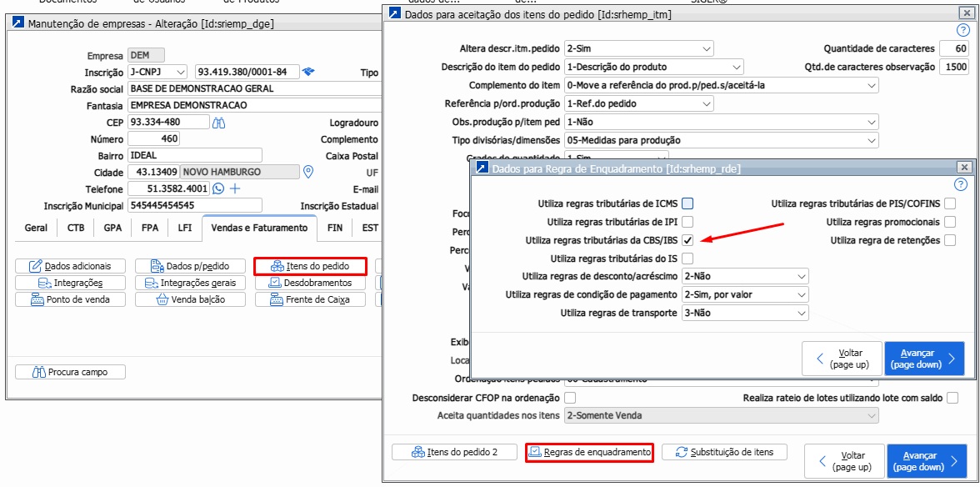Image resolution: width=980 pixels, height=497 pixels.
Task: Switch to the FIN tab
Action: [x=335, y=228]
